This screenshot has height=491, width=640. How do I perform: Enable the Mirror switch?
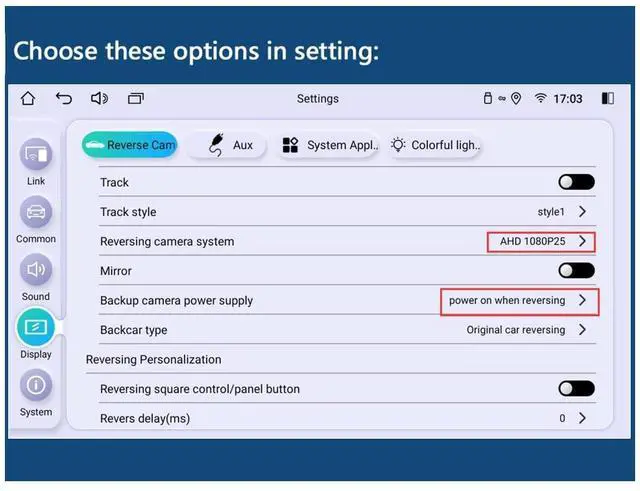click(x=576, y=271)
